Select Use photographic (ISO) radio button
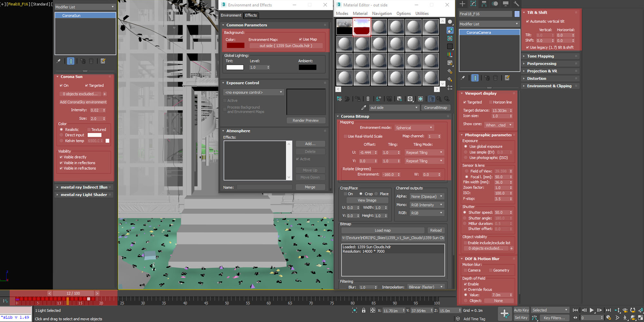This screenshot has height=322, width=644. click(466, 158)
